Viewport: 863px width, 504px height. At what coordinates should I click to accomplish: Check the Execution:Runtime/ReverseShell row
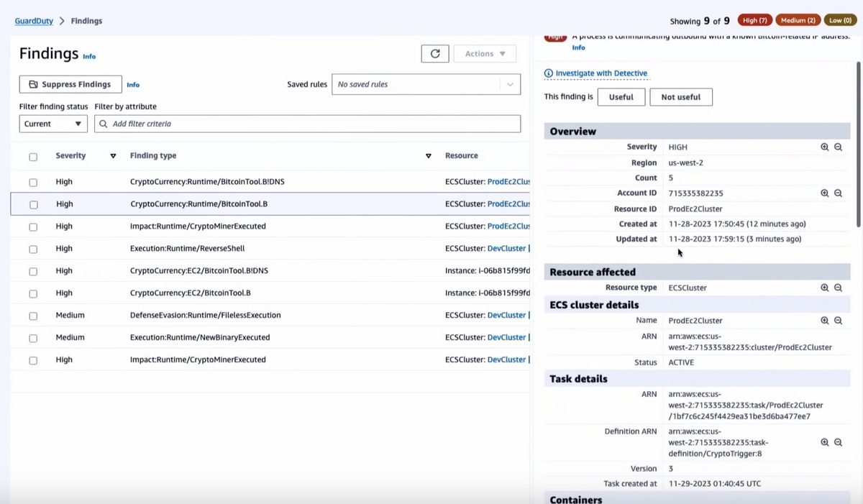click(33, 249)
